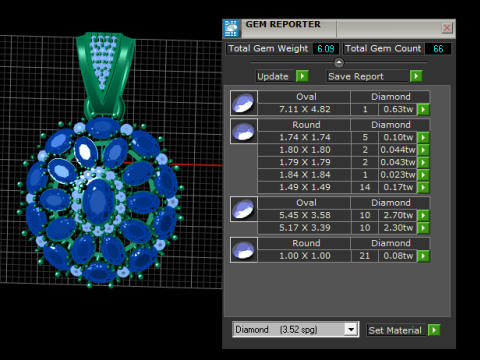Click green arrow for 1.49 X 1.49 row
The width and height of the screenshot is (480, 360).
click(423, 187)
